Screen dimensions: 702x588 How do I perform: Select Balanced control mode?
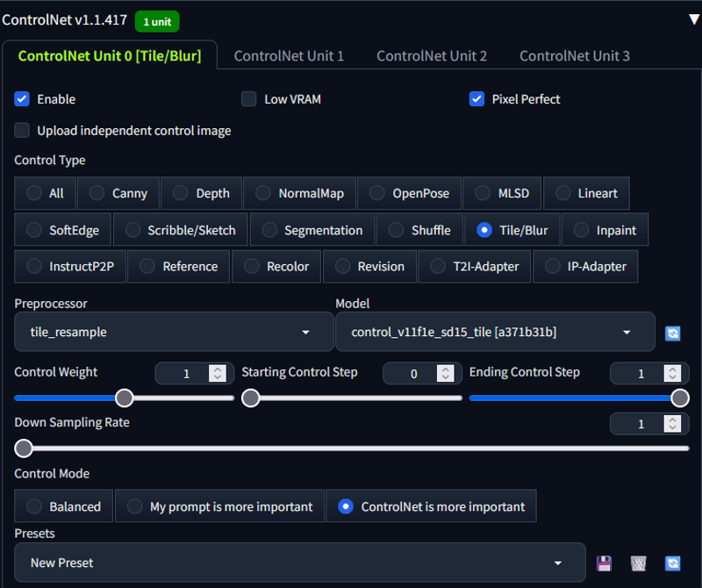pos(63,506)
